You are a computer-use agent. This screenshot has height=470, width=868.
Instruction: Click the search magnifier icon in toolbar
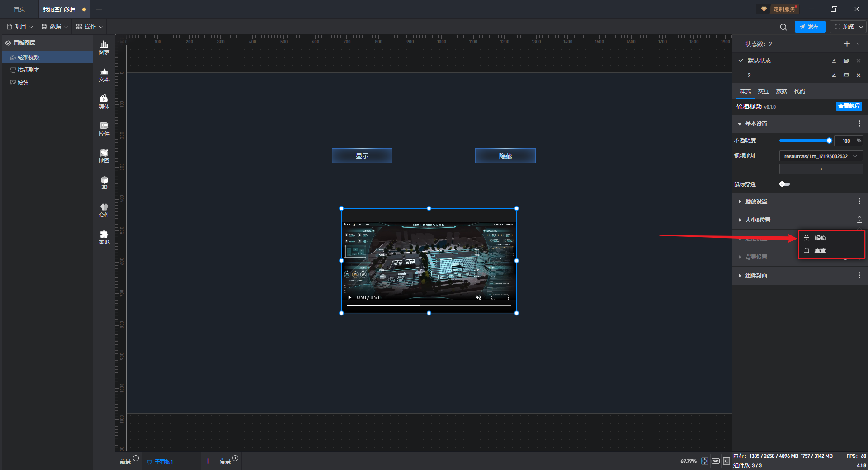(x=783, y=27)
